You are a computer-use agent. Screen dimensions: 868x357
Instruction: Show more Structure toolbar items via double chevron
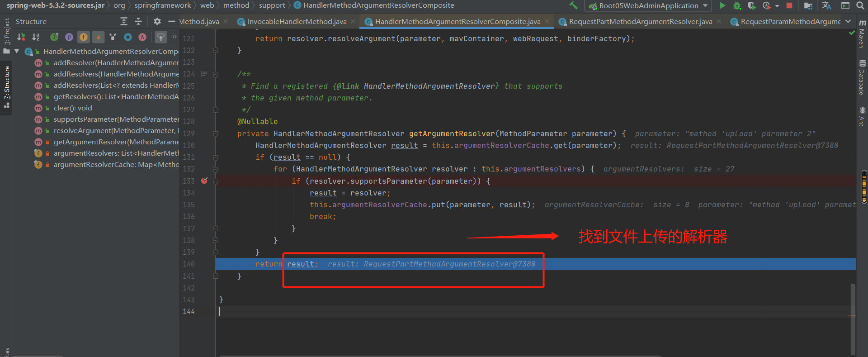174,37
